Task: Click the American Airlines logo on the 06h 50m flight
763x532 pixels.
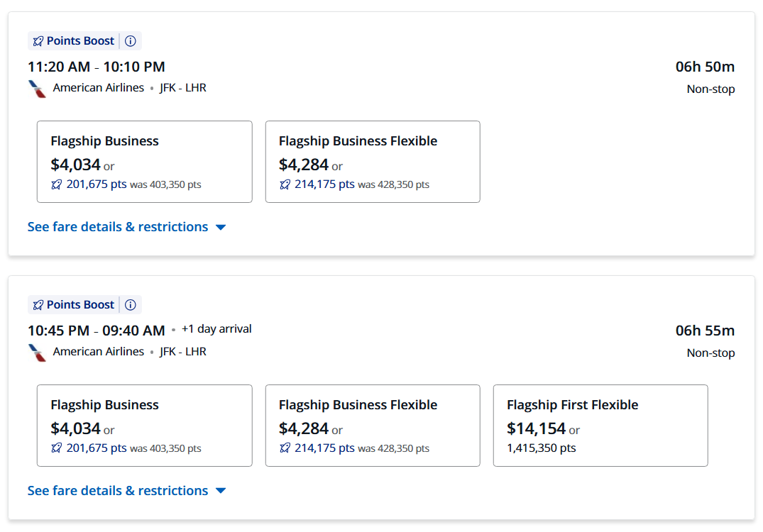Action: [x=37, y=89]
